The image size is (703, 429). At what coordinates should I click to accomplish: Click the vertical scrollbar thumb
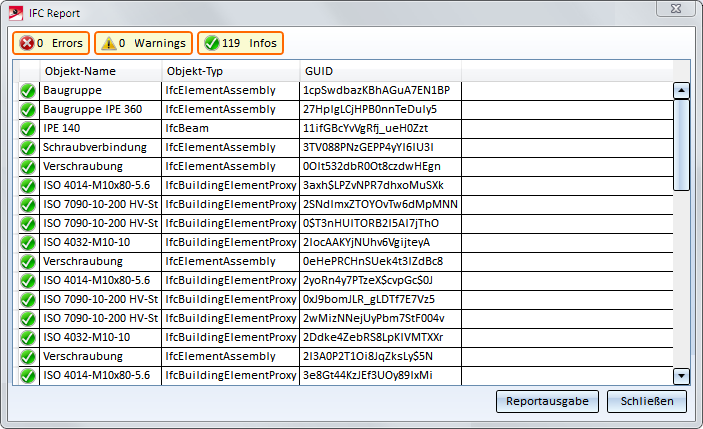point(681,145)
